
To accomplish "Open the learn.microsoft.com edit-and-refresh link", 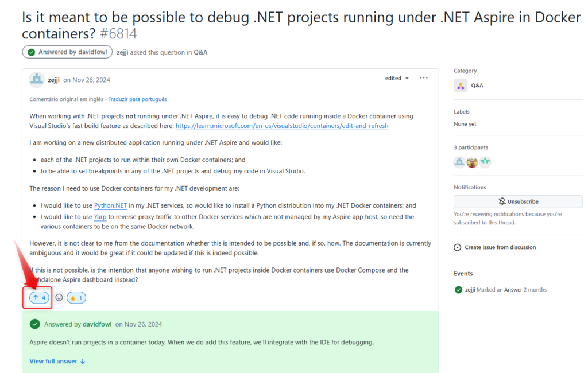I will tap(282, 126).
